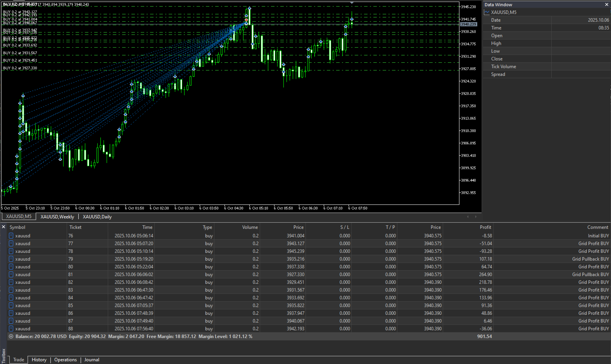This screenshot has height=364, width=611.
Task: Click the 'BUY 0.2 at 3933.692' chart label
Action: 20,45
